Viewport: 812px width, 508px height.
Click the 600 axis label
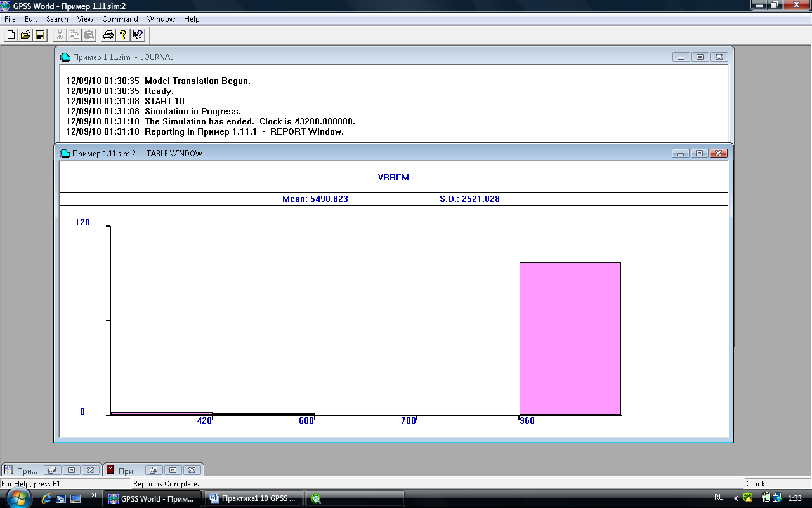tap(306, 420)
